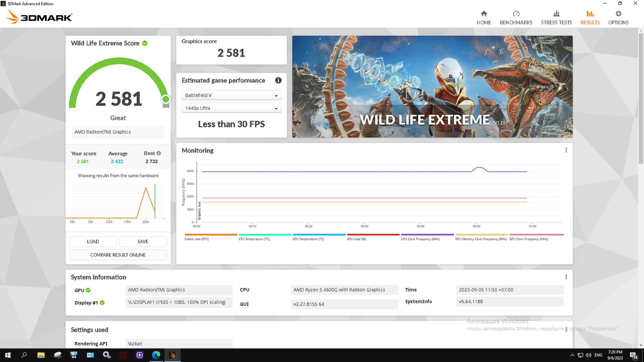
Task: Click the 3DMark taskbar icon
Action: click(x=172, y=355)
